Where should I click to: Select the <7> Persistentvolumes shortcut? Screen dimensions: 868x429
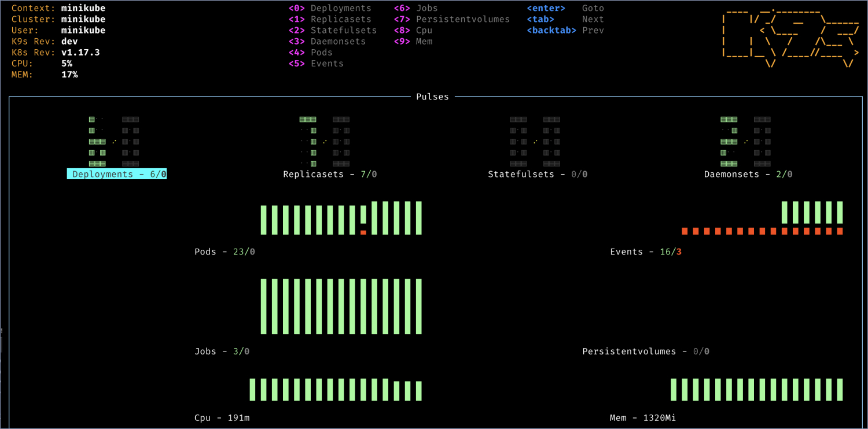(x=452, y=19)
